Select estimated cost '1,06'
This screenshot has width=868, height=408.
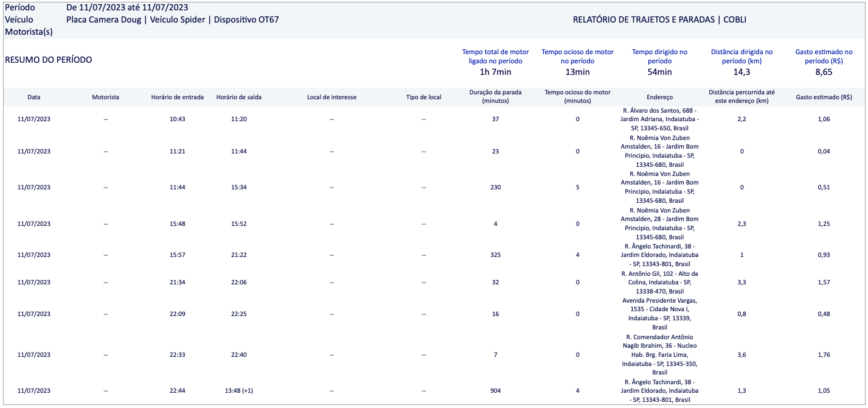[824, 119]
